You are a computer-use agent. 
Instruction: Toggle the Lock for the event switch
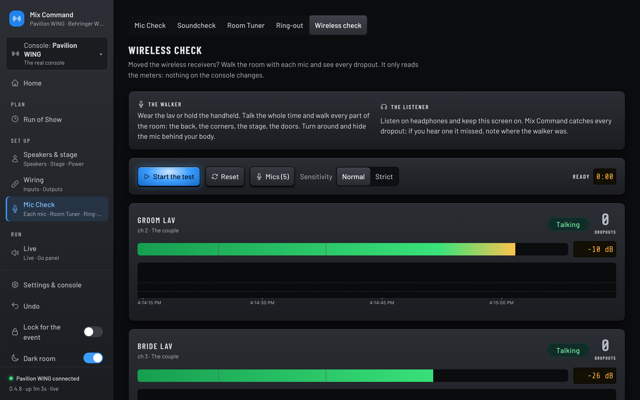click(93, 332)
